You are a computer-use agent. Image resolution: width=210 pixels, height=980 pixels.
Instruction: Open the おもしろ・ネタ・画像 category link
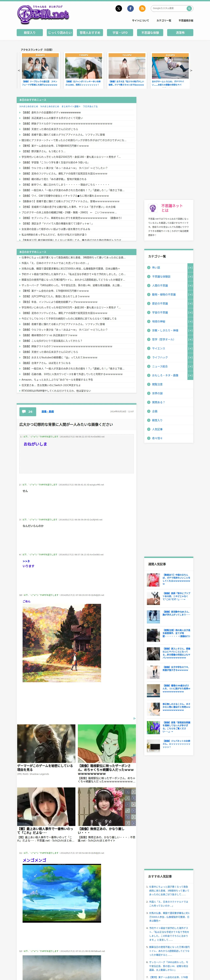click(165, 376)
